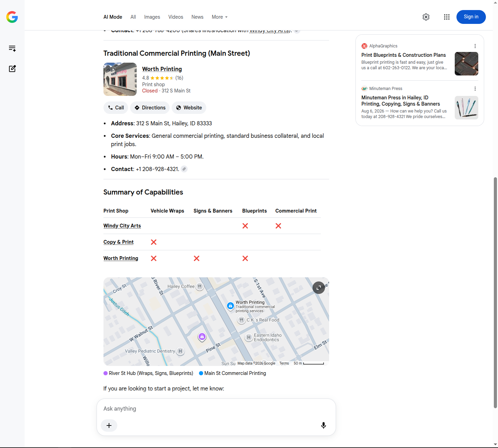Focus the Ask anything input field

point(216,409)
